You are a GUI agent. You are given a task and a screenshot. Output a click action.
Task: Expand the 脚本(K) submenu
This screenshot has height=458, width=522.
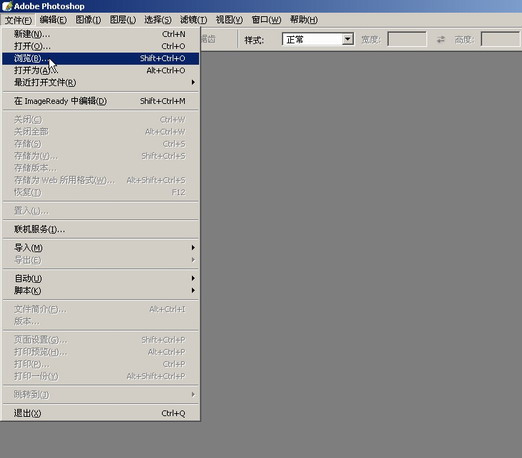click(100, 291)
